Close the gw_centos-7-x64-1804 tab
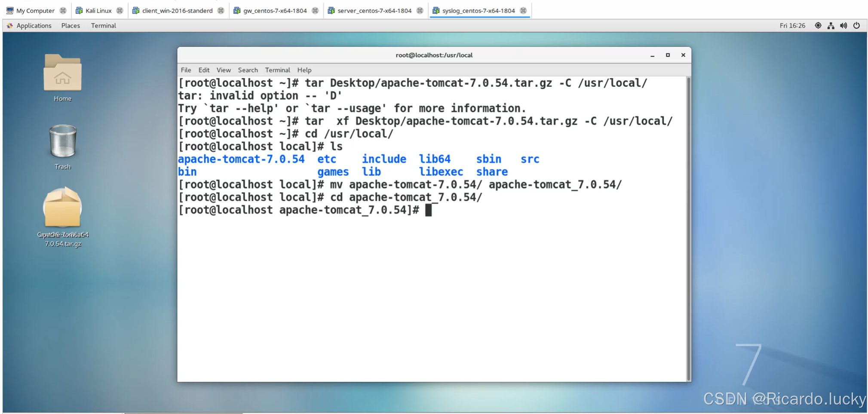868x414 pixels. pos(315,10)
